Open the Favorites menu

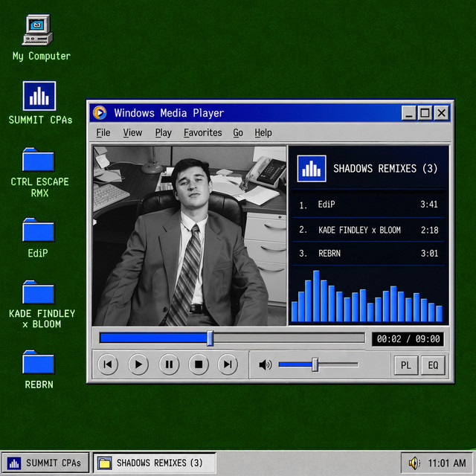point(203,132)
